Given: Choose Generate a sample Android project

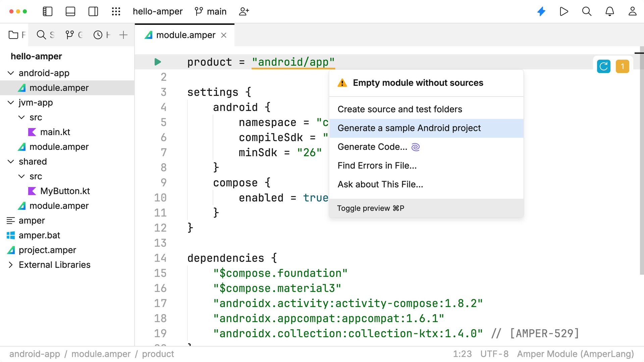Looking at the screenshot, I should pos(426,128).
